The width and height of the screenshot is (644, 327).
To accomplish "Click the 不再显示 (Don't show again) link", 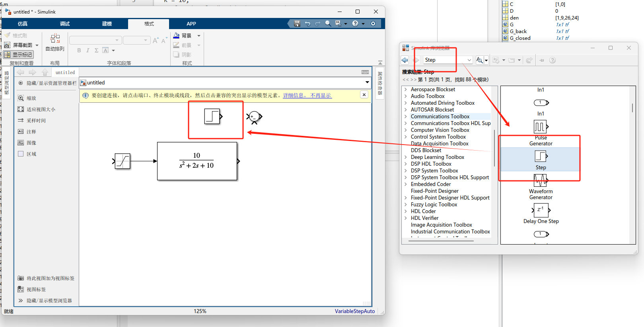I will pos(321,95).
